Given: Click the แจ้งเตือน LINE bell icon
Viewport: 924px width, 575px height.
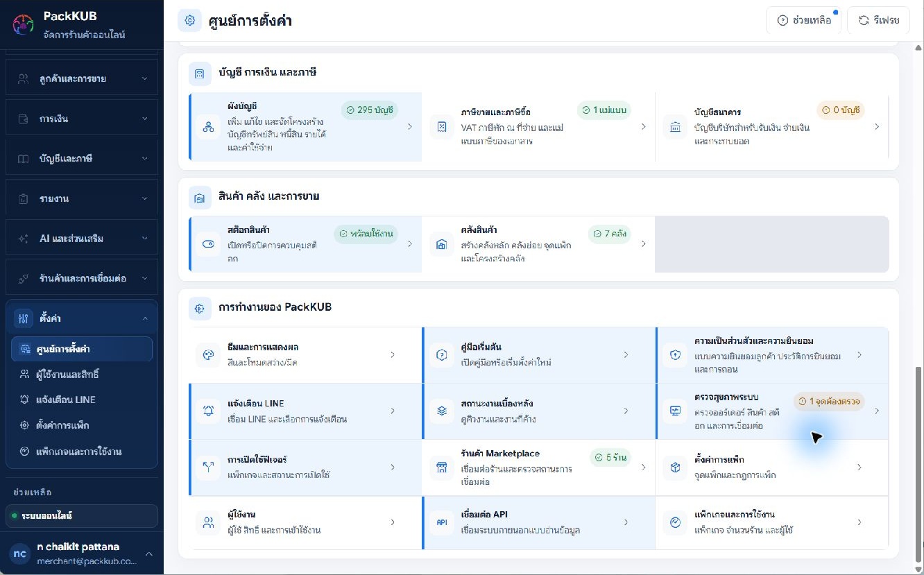Looking at the screenshot, I should tap(208, 411).
